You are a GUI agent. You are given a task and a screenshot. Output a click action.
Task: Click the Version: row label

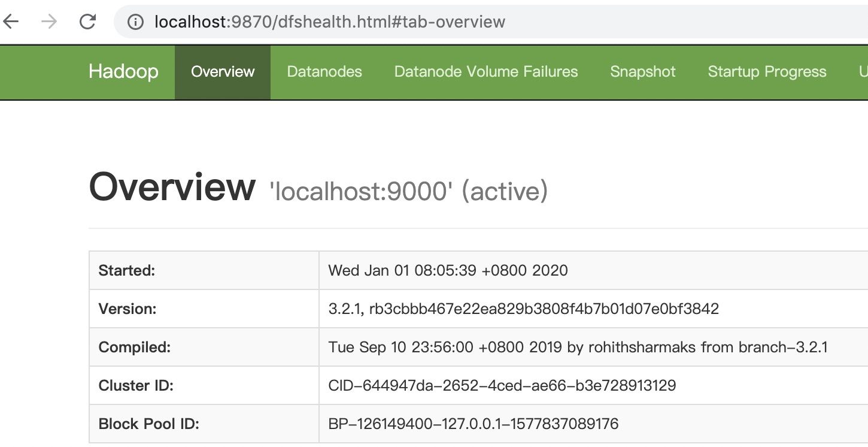coord(128,309)
